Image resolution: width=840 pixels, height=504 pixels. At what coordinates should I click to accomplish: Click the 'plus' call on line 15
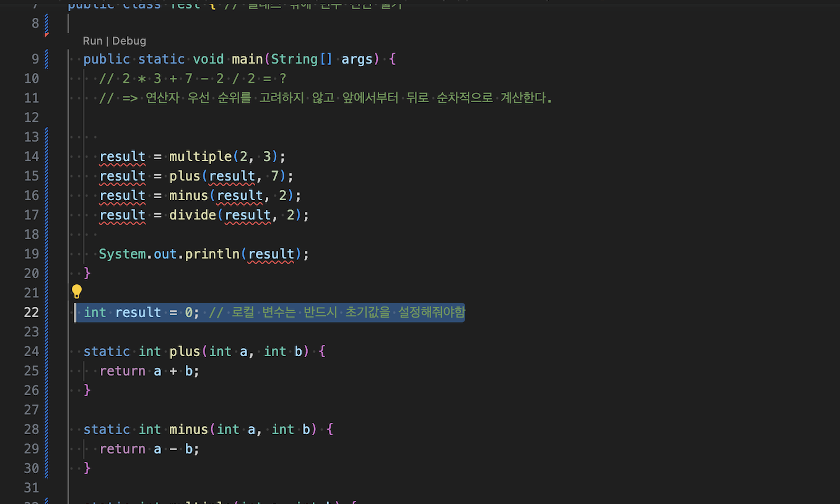(185, 176)
